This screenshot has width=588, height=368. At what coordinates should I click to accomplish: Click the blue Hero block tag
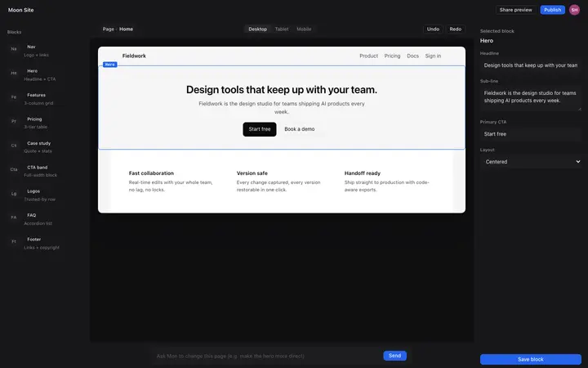110,65
